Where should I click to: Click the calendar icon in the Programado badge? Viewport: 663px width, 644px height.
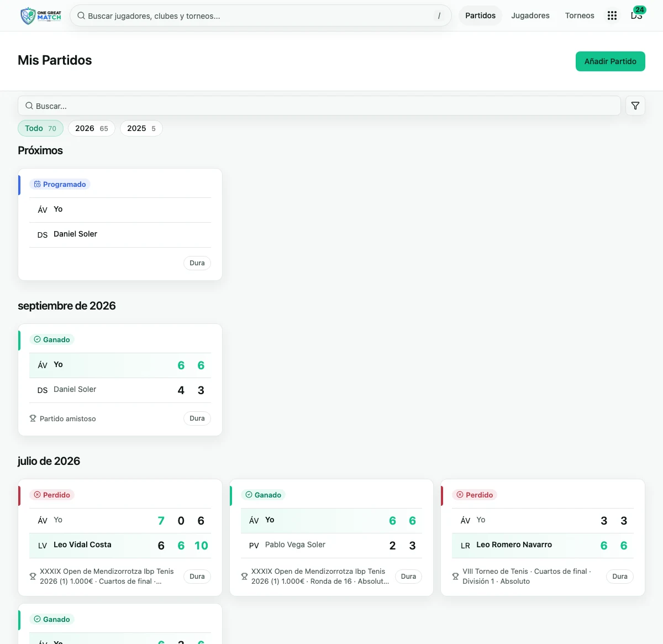click(37, 184)
